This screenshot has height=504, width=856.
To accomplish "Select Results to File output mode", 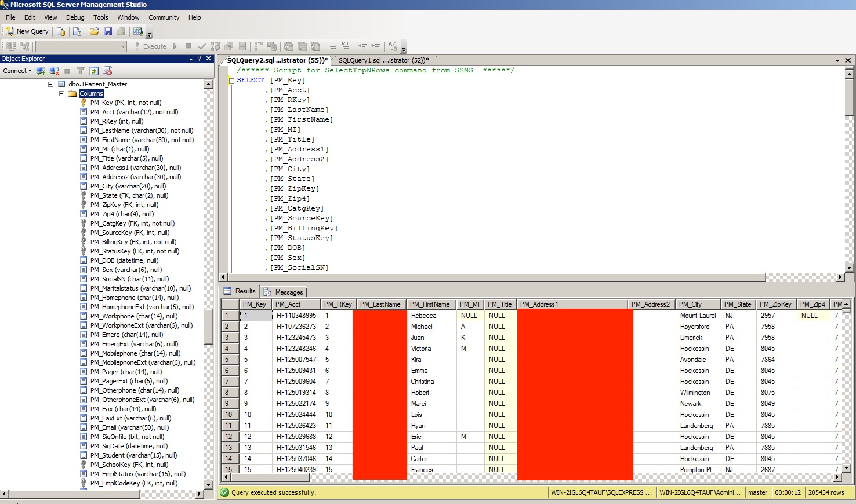I will click(315, 46).
